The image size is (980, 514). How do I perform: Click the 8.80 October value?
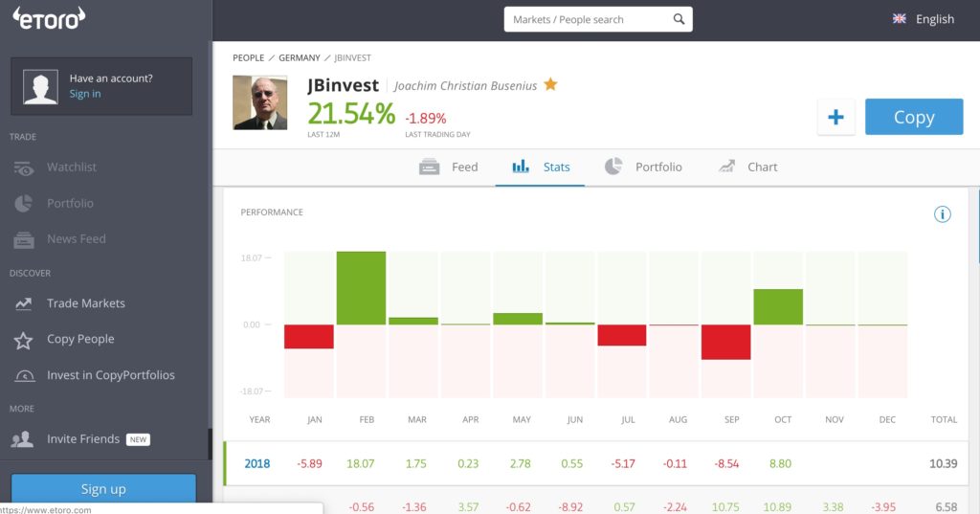pos(780,464)
